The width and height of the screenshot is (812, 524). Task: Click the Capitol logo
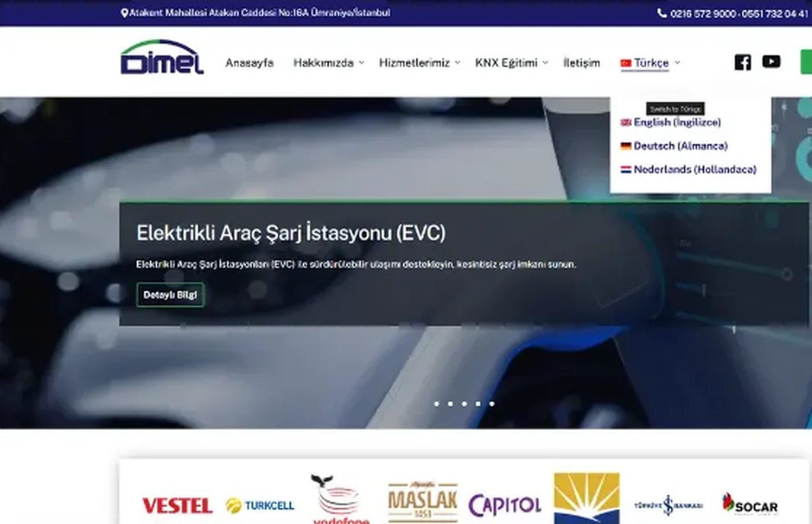coord(504,505)
